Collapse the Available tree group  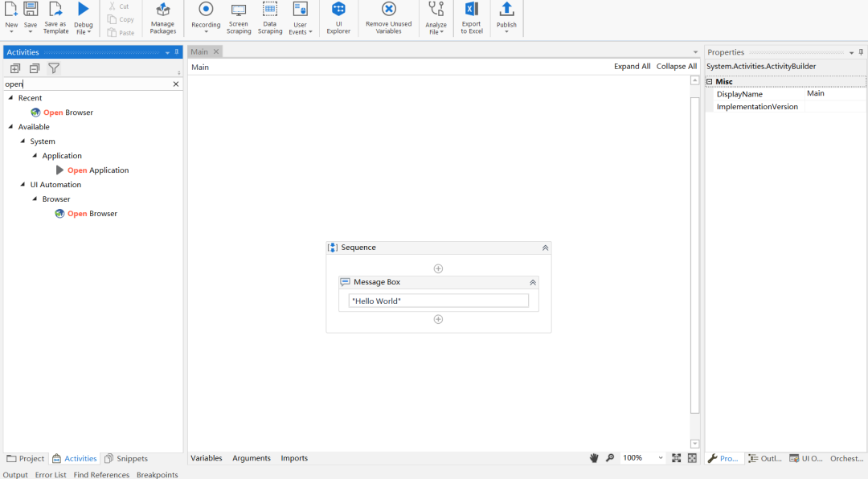click(x=10, y=127)
